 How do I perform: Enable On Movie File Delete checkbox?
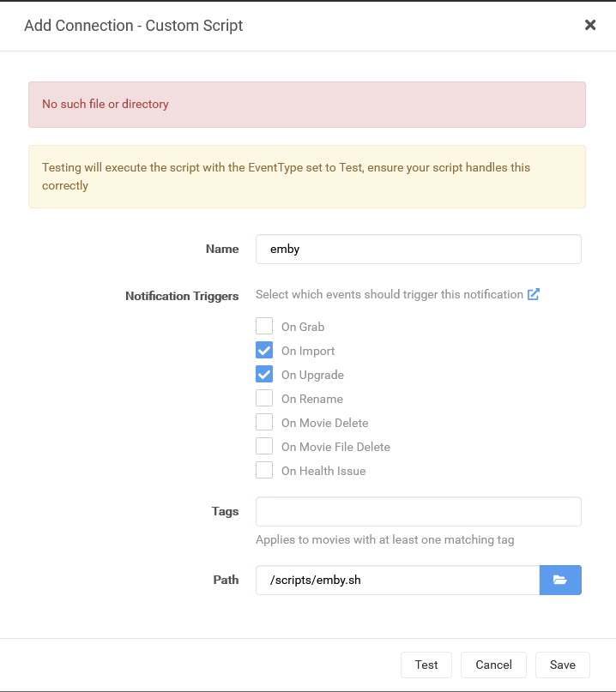[264, 446]
